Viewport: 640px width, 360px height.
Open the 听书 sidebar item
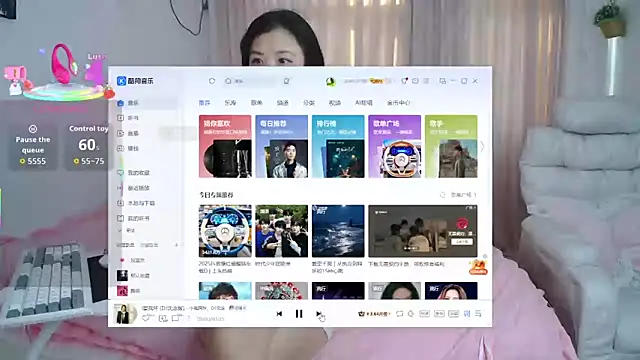pos(147,118)
